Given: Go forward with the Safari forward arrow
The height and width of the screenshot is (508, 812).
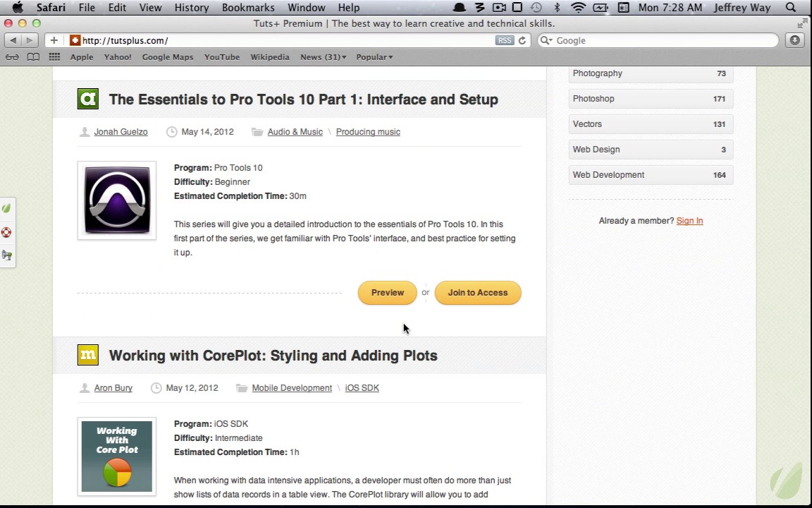Looking at the screenshot, I should (30, 40).
